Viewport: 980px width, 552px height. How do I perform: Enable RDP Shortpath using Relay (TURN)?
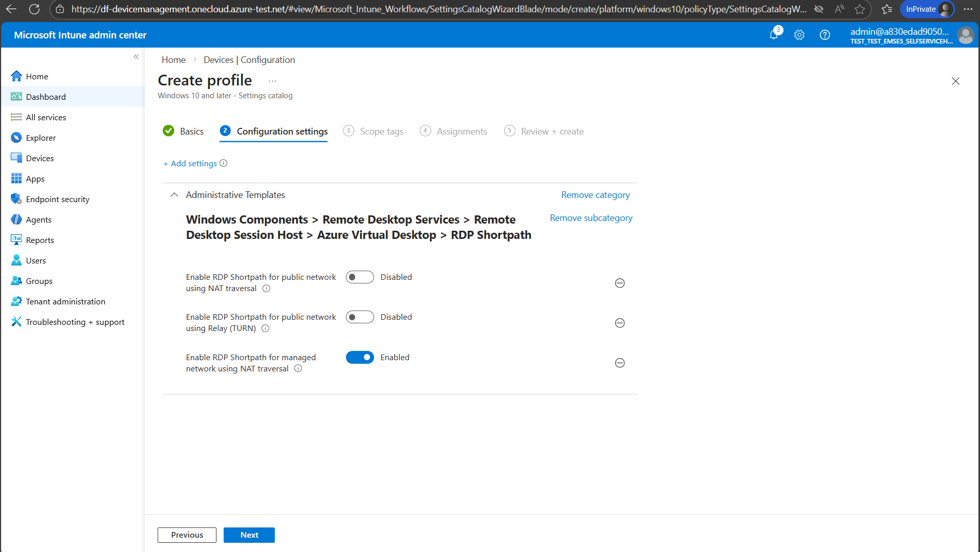point(360,317)
